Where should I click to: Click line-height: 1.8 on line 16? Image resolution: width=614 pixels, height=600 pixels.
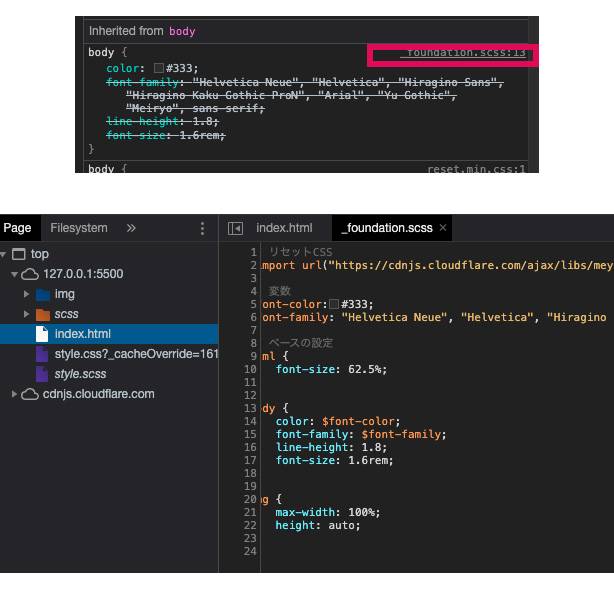pos(331,447)
